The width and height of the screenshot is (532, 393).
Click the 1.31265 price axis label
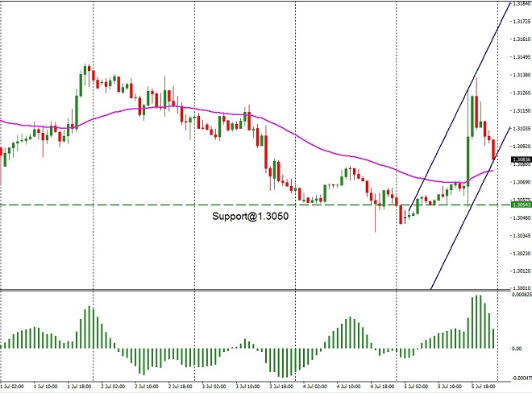[522, 93]
